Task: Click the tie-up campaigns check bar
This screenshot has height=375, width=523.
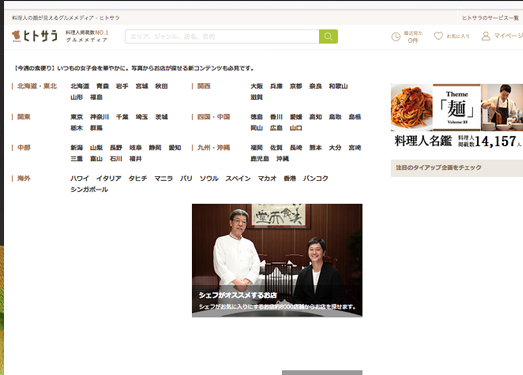Action: coord(457,167)
